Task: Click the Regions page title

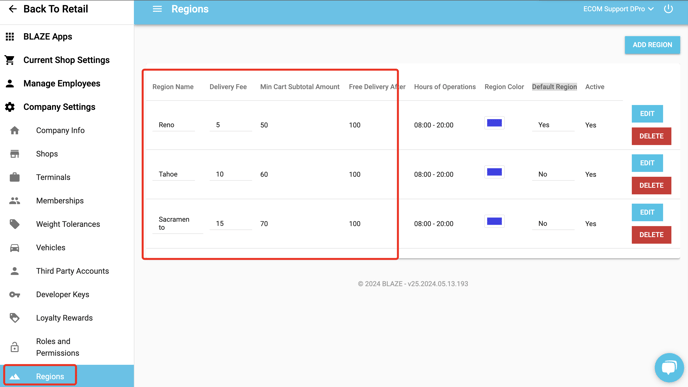Action: [x=190, y=9]
